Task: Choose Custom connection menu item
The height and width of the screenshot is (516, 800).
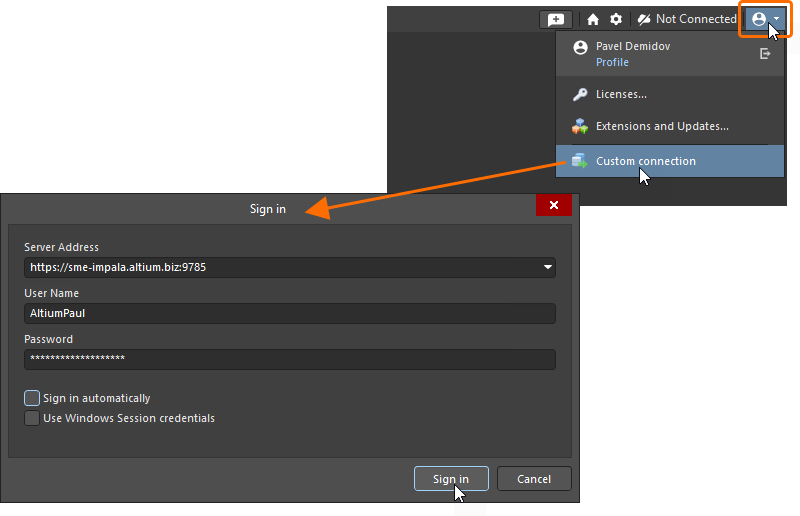Action: [x=669, y=161]
